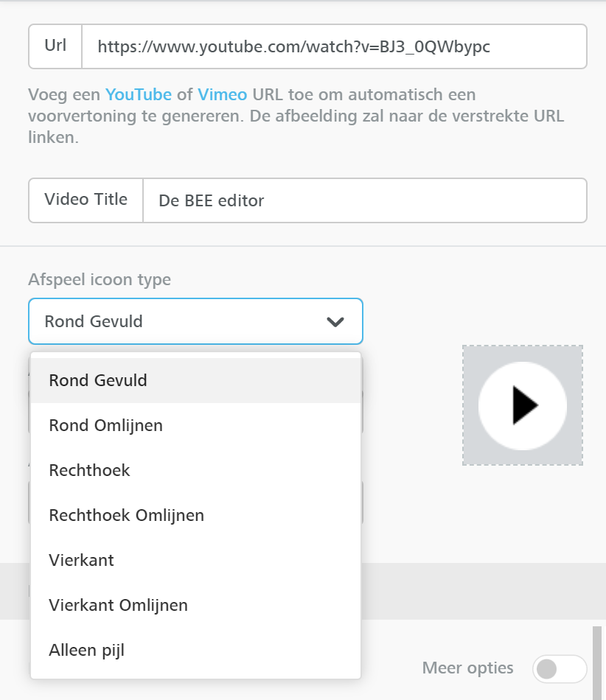Click the round filled play icon preview

click(x=522, y=405)
